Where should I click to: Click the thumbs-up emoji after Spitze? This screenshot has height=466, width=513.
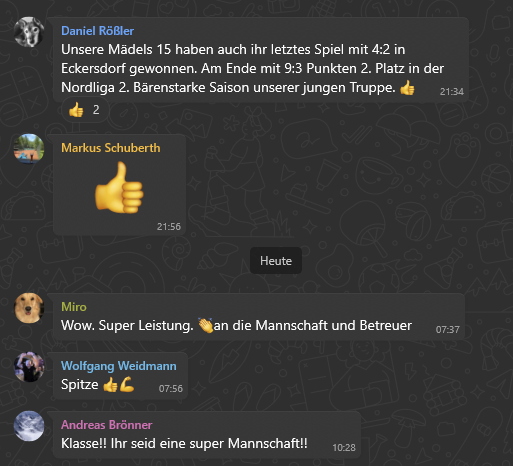click(x=110, y=385)
